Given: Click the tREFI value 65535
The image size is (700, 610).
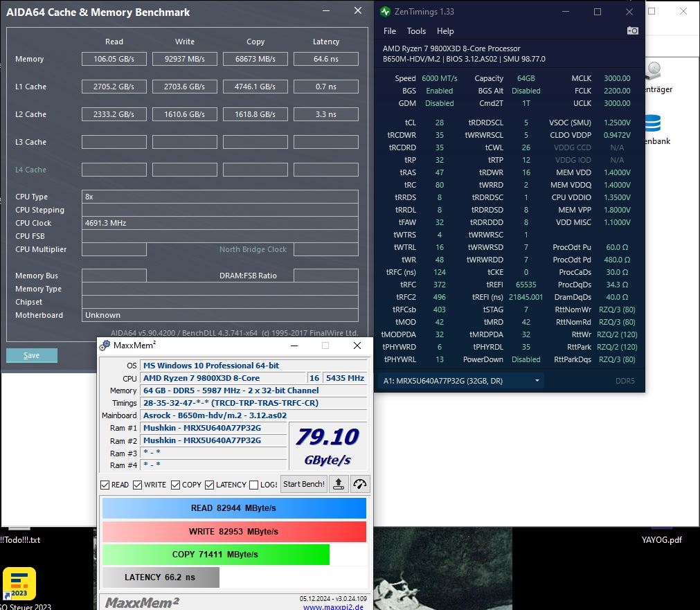Looking at the screenshot, I should tap(526, 285).
